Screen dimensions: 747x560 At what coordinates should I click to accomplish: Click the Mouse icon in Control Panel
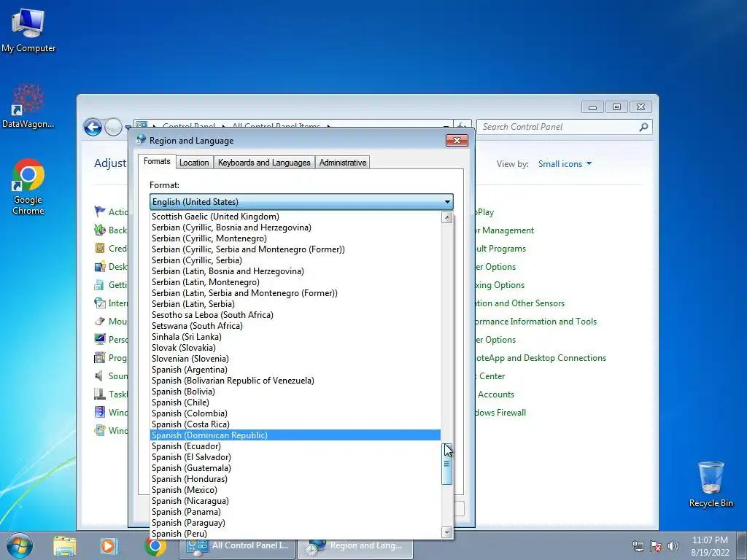[x=99, y=322]
